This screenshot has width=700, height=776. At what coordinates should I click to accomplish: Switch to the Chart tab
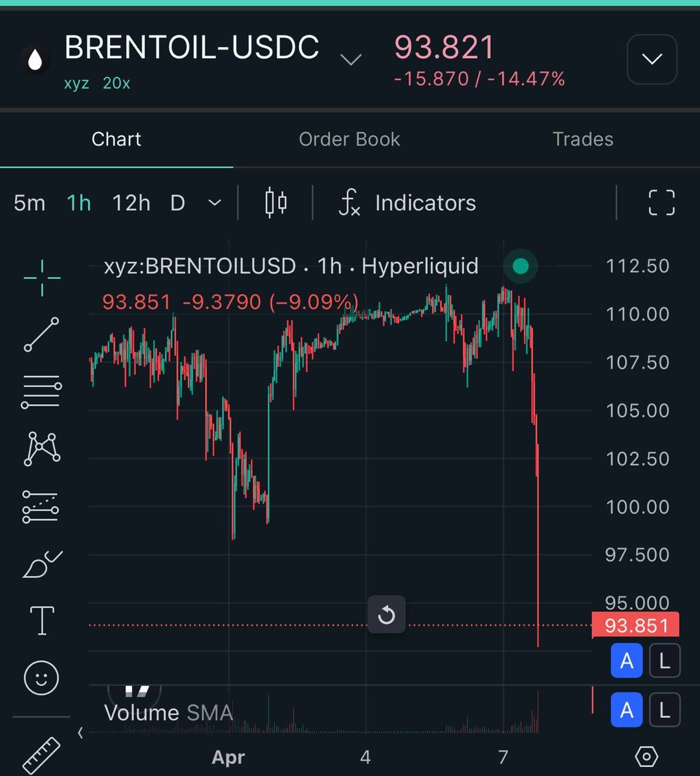[x=116, y=139]
